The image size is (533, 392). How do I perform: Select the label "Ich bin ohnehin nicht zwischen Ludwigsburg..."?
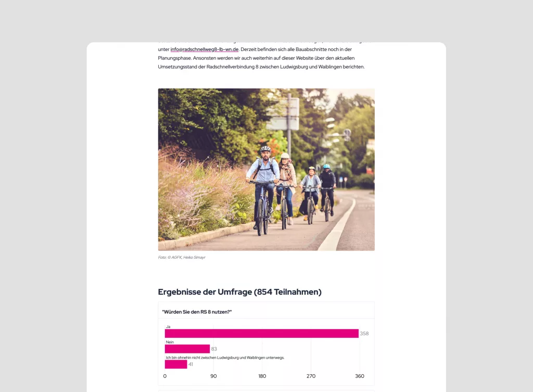click(x=224, y=357)
